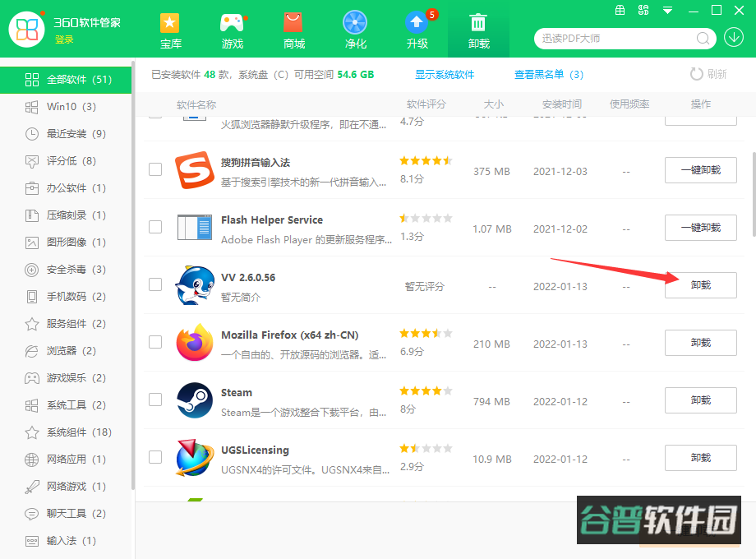756x559 pixels.
Task: Click the Steam app icon
Action: coord(195,400)
